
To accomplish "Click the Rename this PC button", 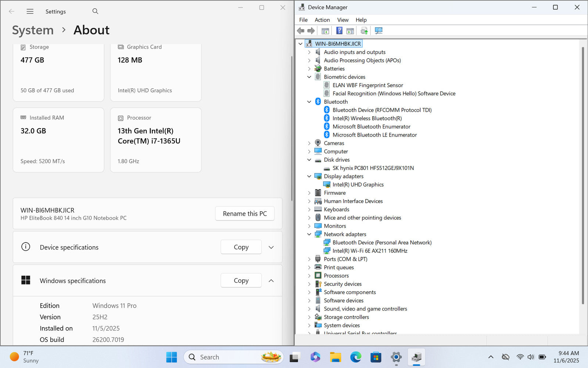I will tap(245, 213).
